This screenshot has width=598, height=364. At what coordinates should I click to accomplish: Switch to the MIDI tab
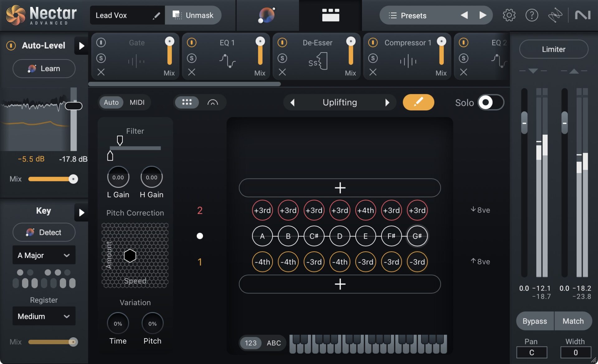tap(137, 102)
